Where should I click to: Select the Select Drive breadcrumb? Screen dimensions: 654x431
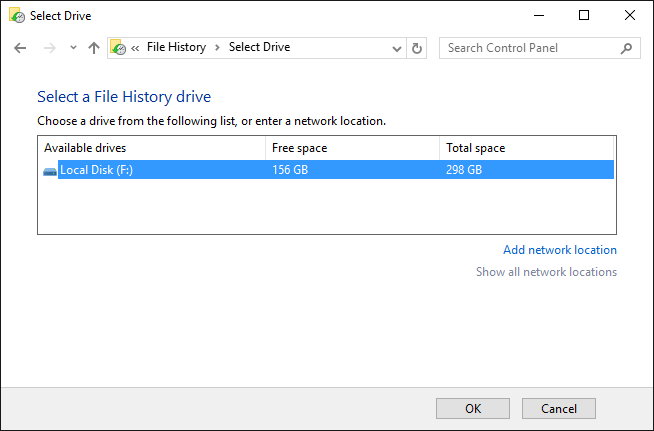click(259, 47)
